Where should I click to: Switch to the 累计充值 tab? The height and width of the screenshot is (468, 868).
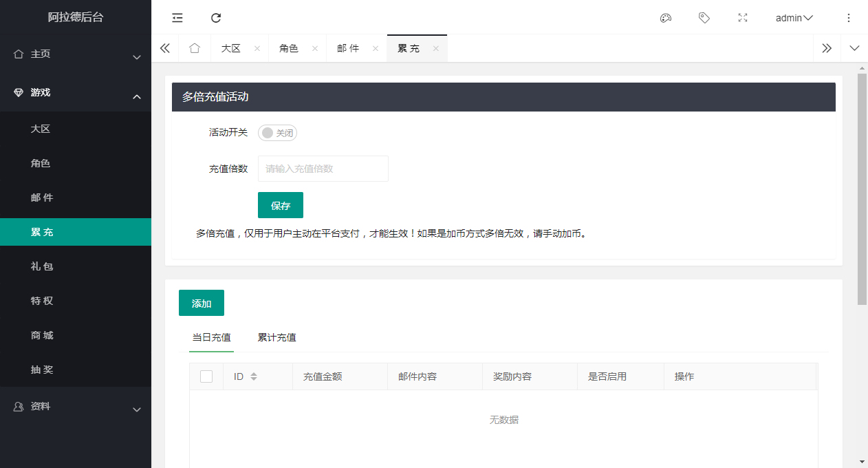276,337
